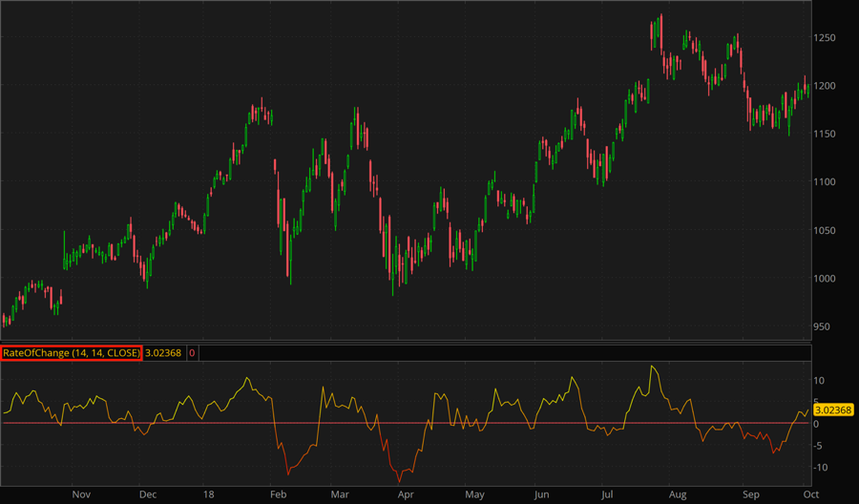The image size is (859, 504).
Task: Click the Apr label on time axis
Action: point(406,495)
